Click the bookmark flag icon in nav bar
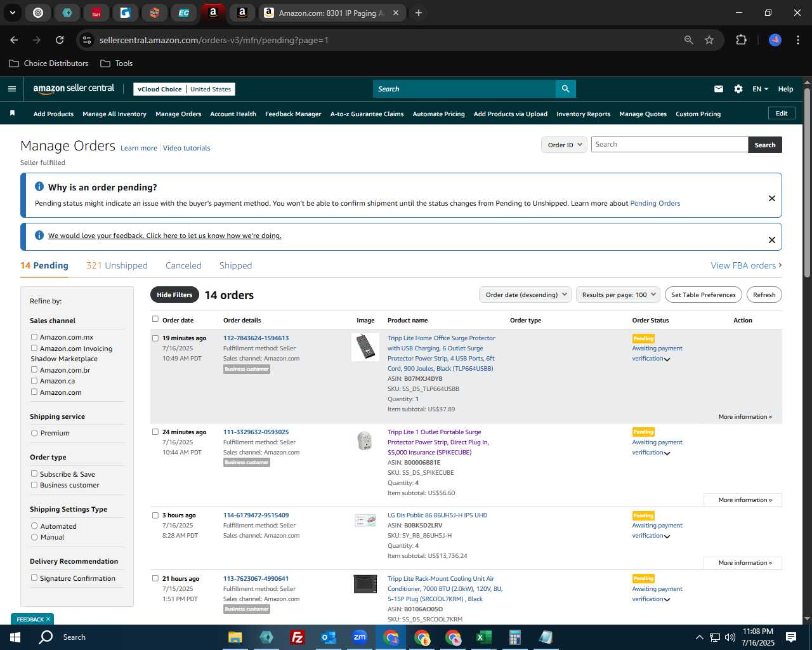This screenshot has width=812, height=650. [12, 113]
